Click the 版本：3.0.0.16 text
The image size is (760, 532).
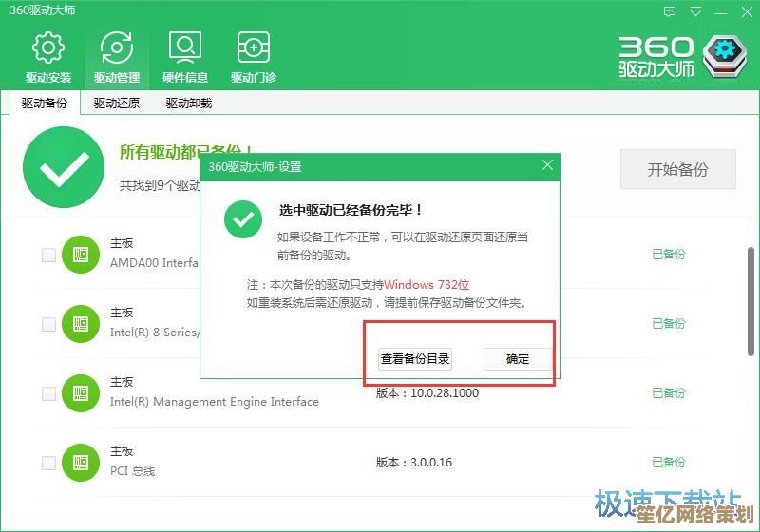[x=414, y=463]
